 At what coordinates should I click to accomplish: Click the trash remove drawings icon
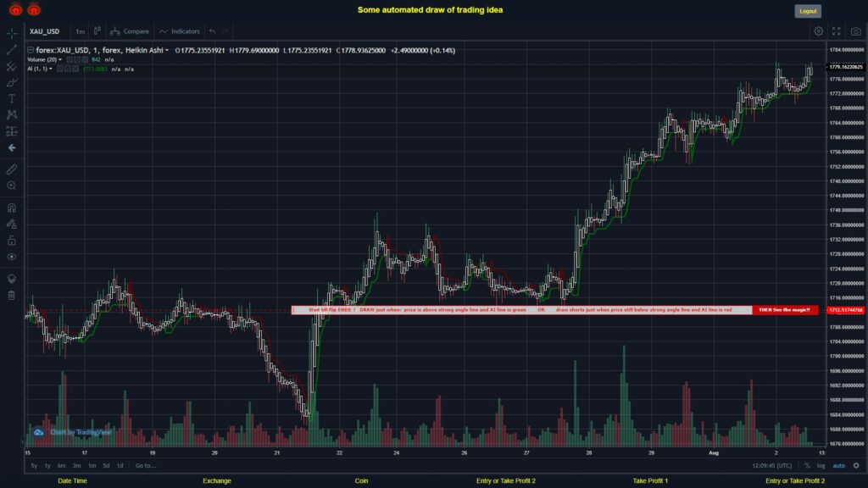pyautogui.click(x=12, y=295)
